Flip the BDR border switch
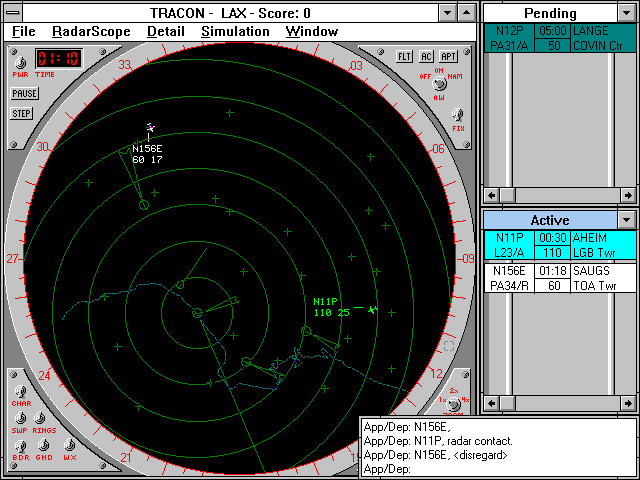 [x=20, y=446]
